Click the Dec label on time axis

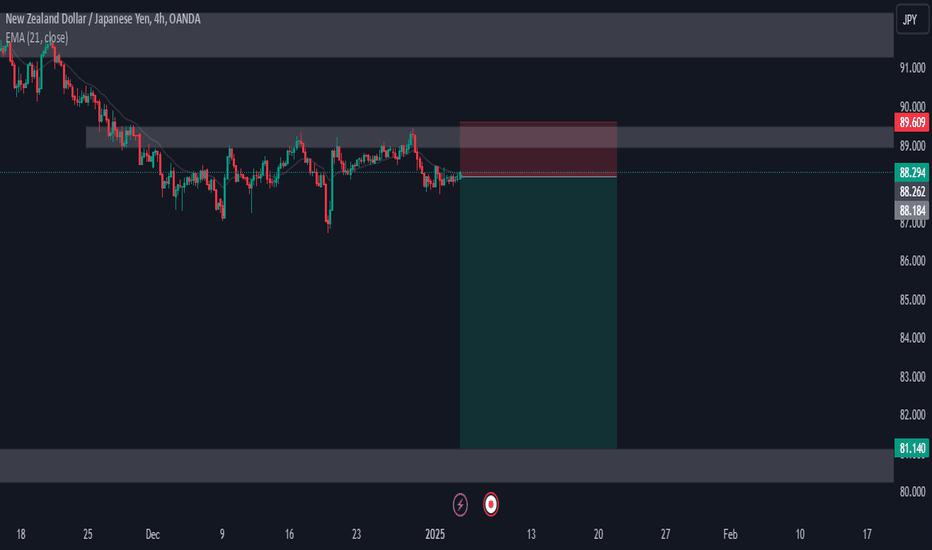click(x=153, y=535)
